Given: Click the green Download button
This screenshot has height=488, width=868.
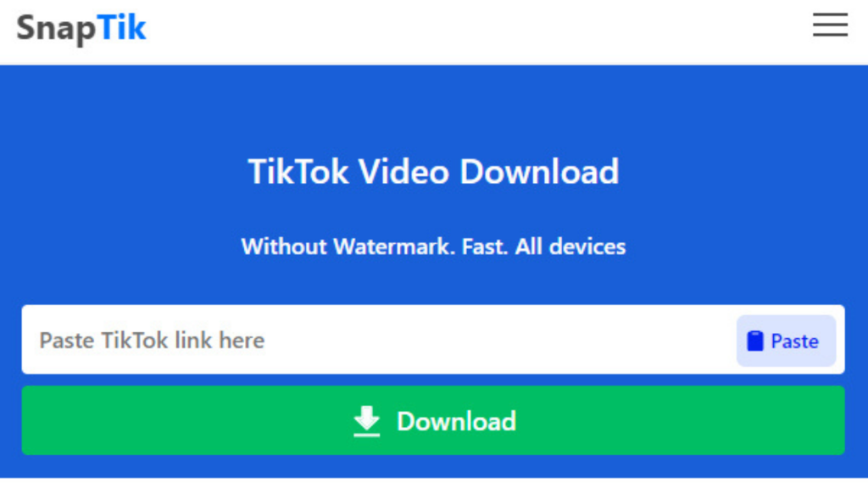Looking at the screenshot, I should pyautogui.click(x=433, y=420).
